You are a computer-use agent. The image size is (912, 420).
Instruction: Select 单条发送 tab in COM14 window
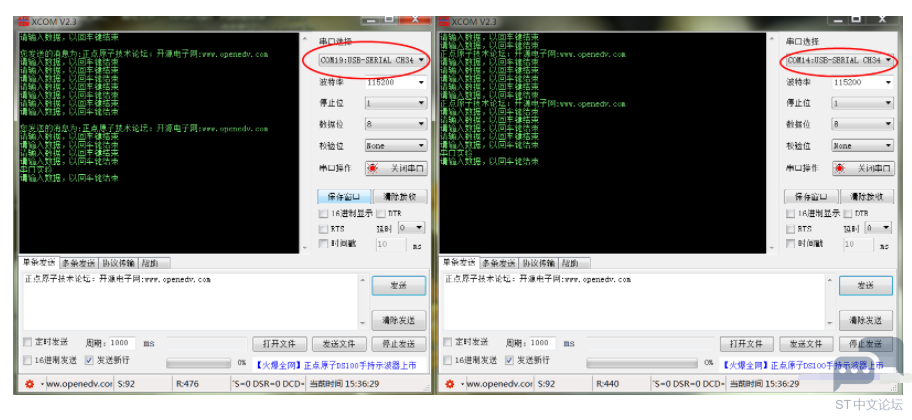coord(459,262)
